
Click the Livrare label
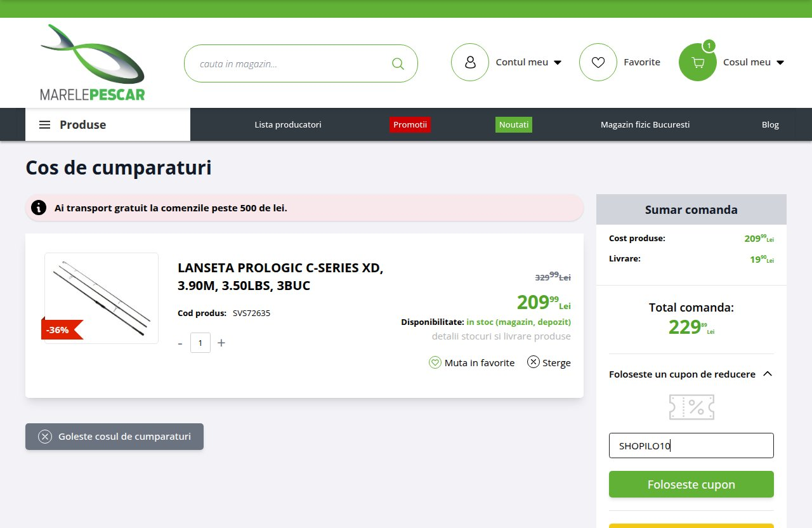point(625,259)
